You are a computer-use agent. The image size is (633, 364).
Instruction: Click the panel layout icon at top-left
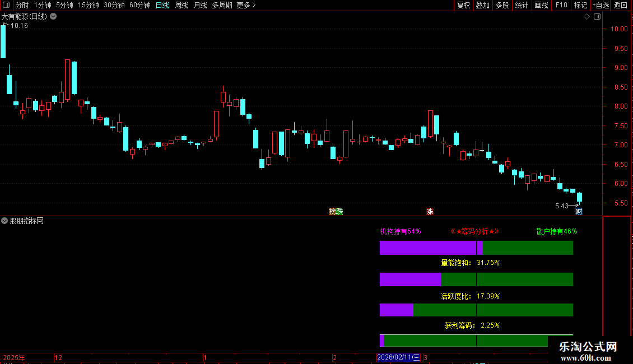(6, 5)
